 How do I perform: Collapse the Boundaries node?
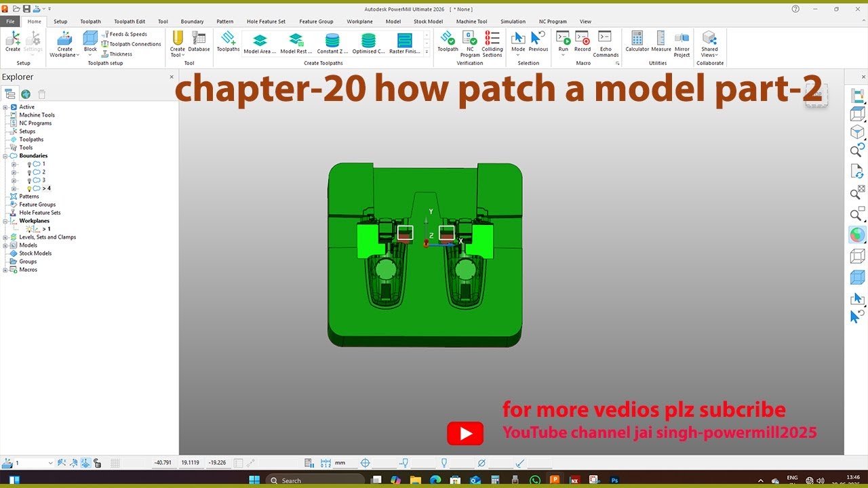pos(5,156)
